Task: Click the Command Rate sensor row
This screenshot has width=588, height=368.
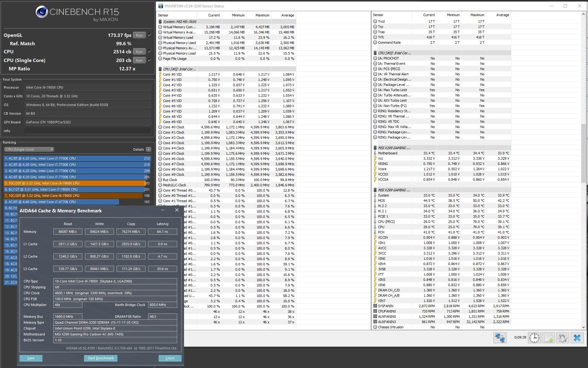Action: 441,42
